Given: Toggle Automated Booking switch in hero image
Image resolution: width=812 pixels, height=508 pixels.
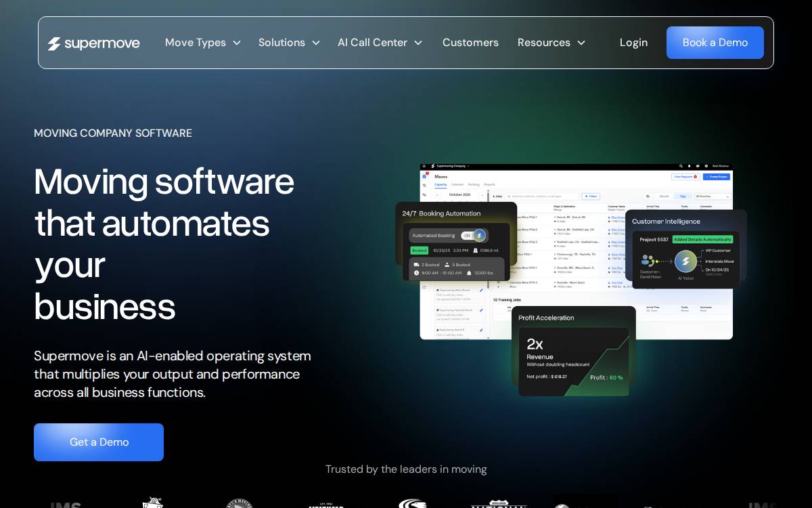Looking at the screenshot, I should (474, 236).
